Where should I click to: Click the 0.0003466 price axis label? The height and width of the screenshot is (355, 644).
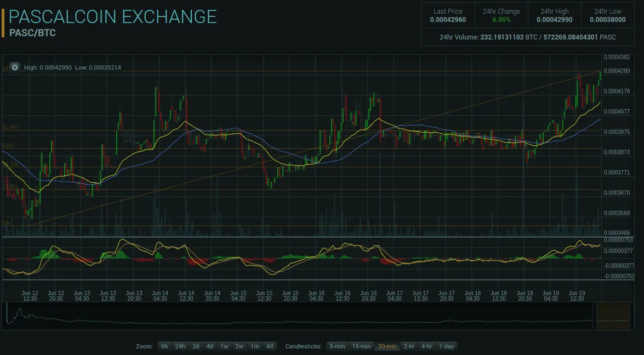coord(617,233)
